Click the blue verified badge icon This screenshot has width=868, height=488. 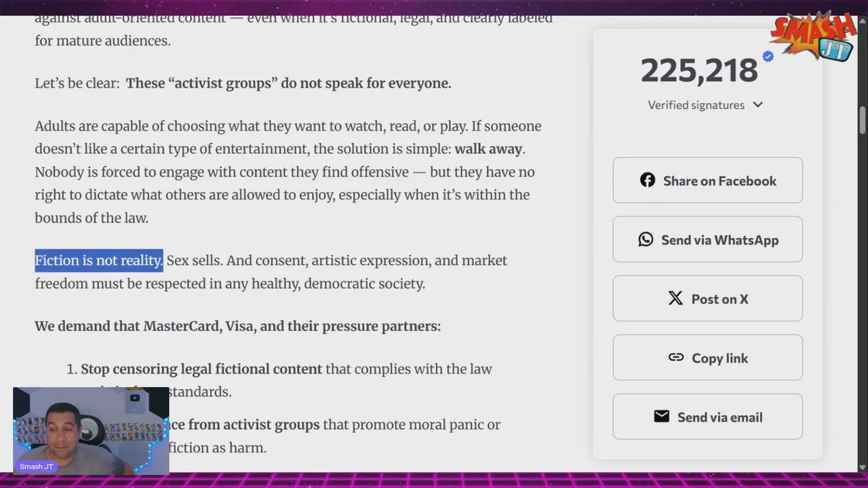click(x=768, y=57)
